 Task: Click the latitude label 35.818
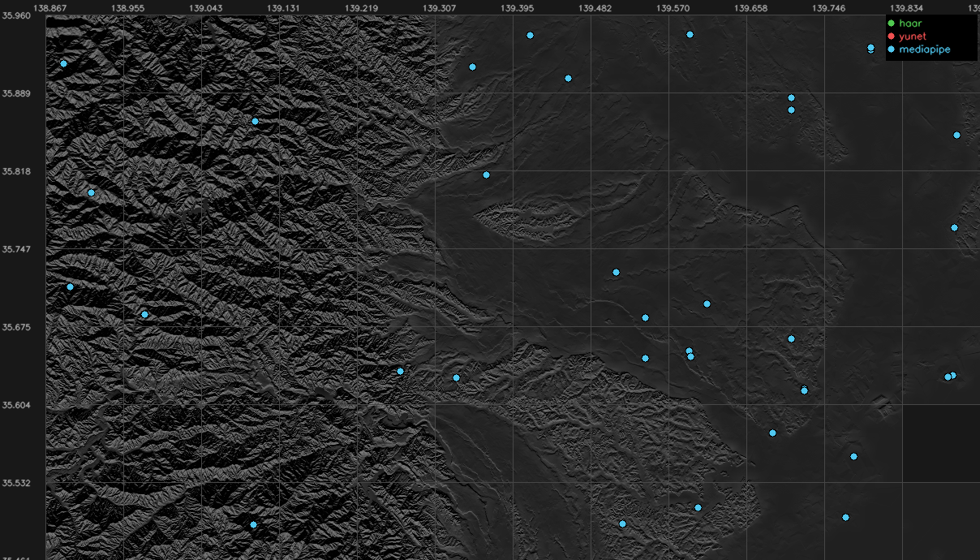pos(17,171)
